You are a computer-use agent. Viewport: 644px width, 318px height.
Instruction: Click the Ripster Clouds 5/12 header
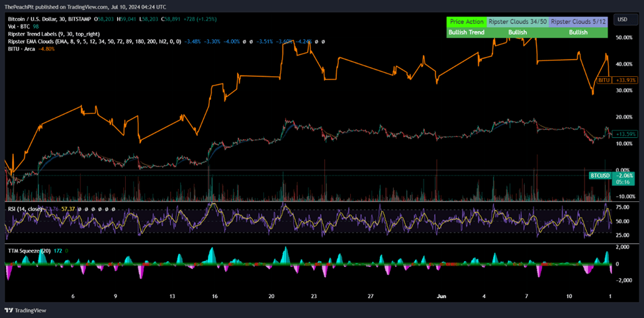click(578, 22)
